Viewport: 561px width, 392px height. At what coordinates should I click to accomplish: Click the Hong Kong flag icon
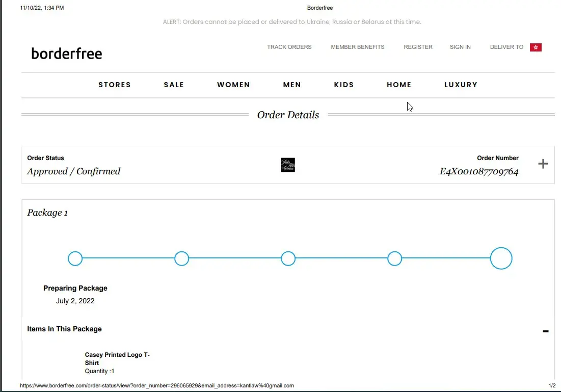[x=536, y=47]
